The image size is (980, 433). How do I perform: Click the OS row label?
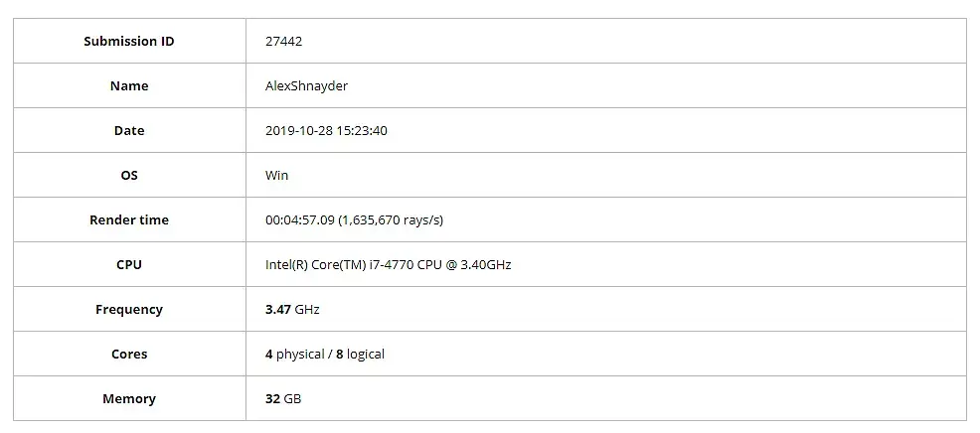click(129, 175)
